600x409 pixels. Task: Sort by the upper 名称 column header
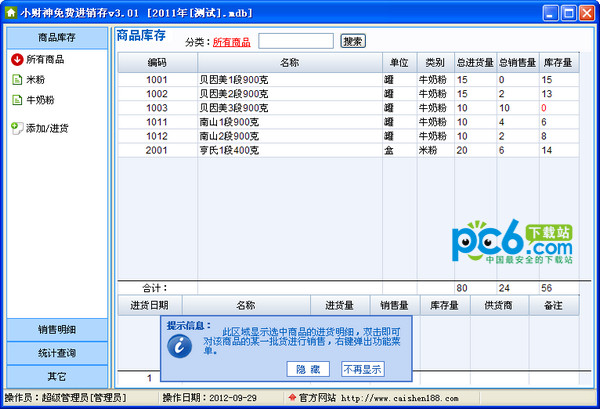point(290,62)
